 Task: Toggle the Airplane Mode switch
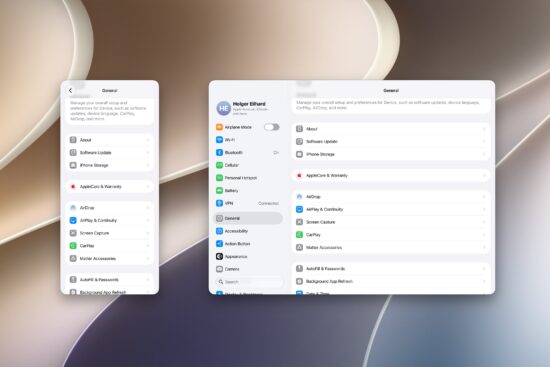coord(272,127)
